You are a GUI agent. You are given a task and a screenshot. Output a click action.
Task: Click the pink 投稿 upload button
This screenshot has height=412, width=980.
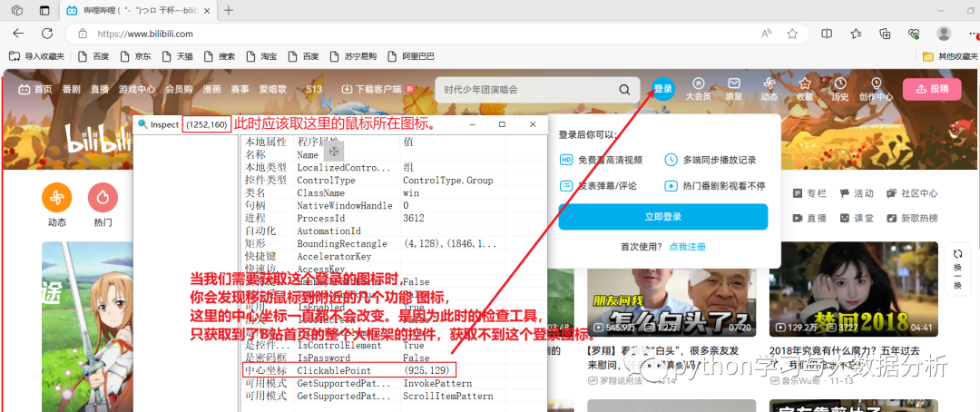pyautogui.click(x=932, y=89)
